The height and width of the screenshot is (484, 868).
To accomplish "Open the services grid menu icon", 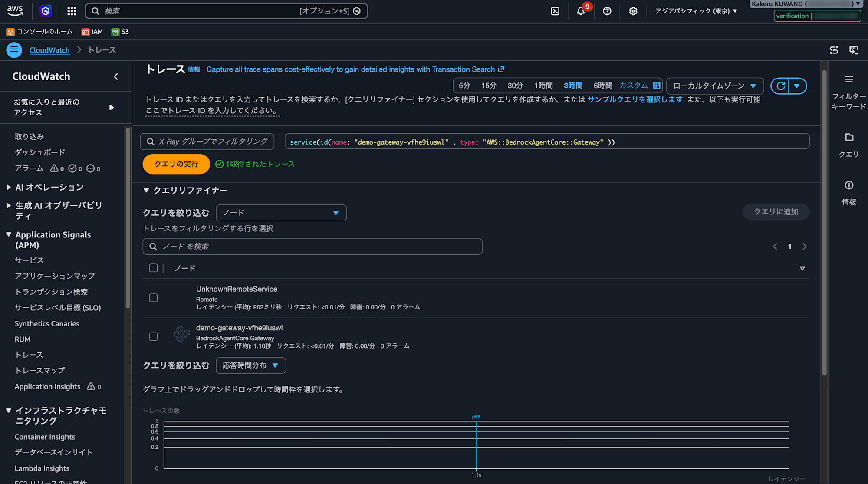I will 72,11.
